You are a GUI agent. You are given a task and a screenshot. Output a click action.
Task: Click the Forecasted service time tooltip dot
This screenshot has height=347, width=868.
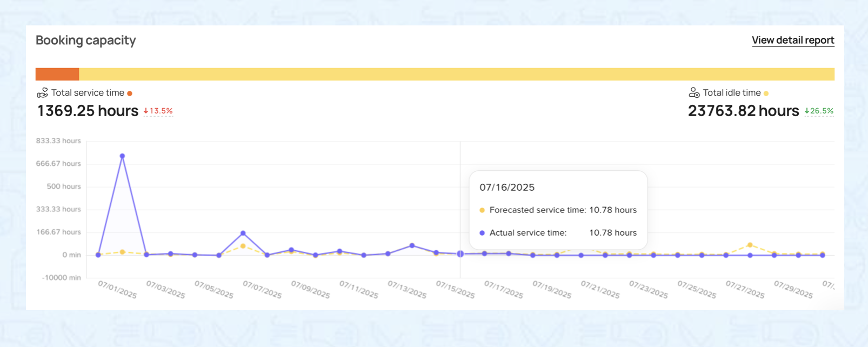[482, 210]
